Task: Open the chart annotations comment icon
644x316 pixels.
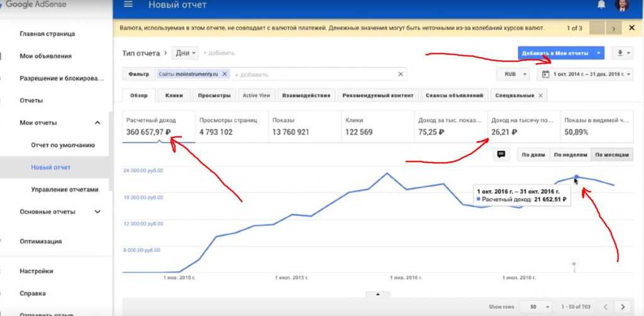Action: coord(501,155)
